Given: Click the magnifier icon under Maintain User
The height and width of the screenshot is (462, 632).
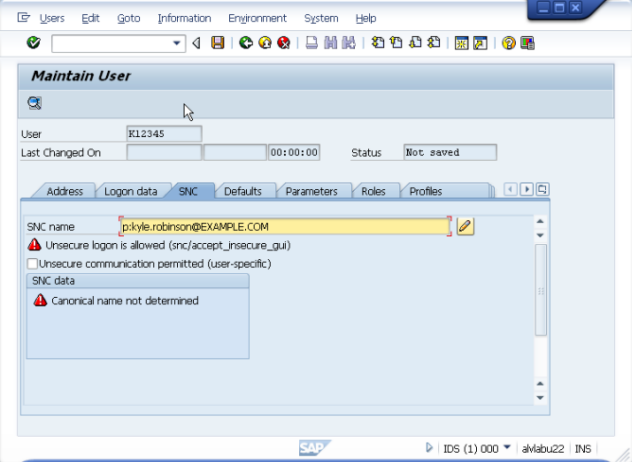Looking at the screenshot, I should click(x=35, y=103).
